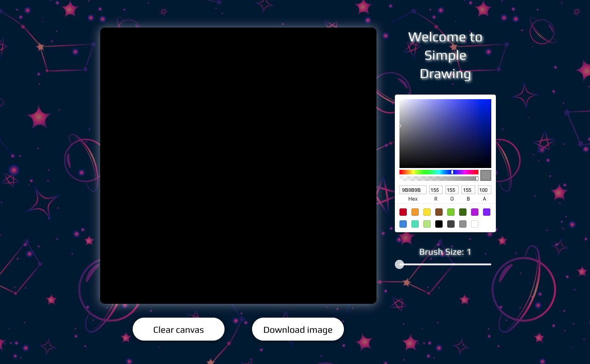Click inside the black drawing canvas
This screenshot has width=590, height=364.
pyautogui.click(x=238, y=166)
